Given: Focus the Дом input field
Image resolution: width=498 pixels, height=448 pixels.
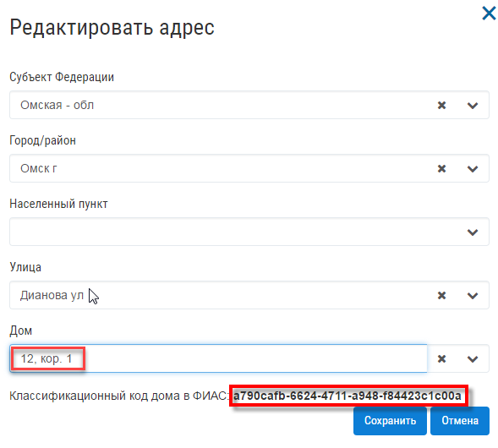Looking at the screenshot, I should tap(218, 358).
